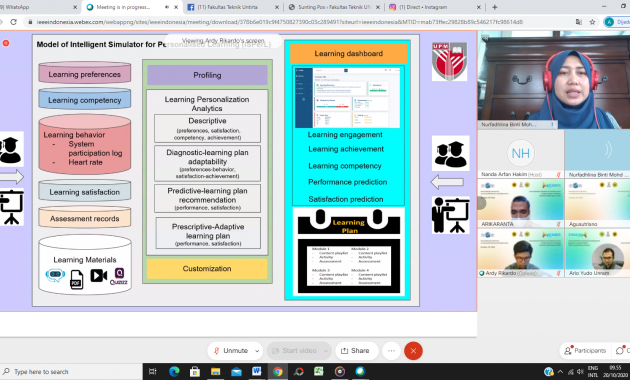630x380 pixels.
Task: Leave the meeting with the red X button
Action: pos(413,351)
